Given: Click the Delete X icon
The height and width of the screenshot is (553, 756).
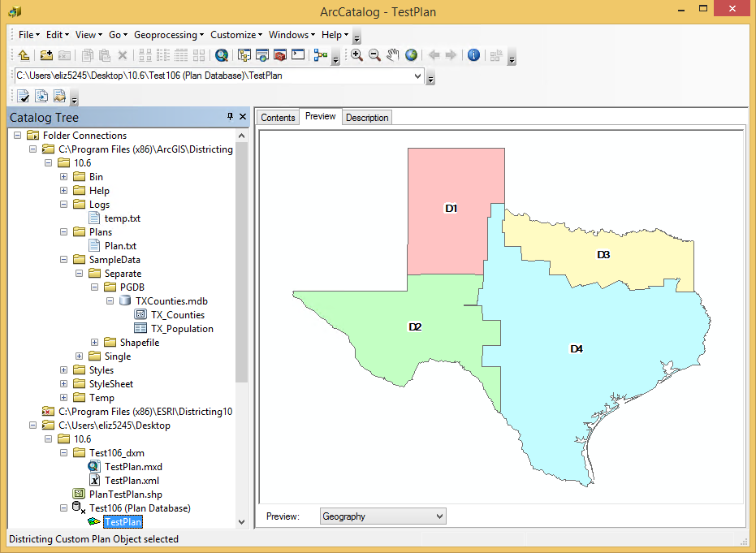Looking at the screenshot, I should 123,55.
